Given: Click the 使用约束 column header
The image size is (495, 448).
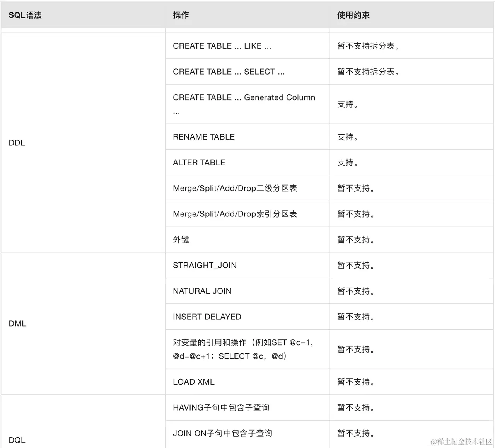Looking at the screenshot, I should 353,15.
